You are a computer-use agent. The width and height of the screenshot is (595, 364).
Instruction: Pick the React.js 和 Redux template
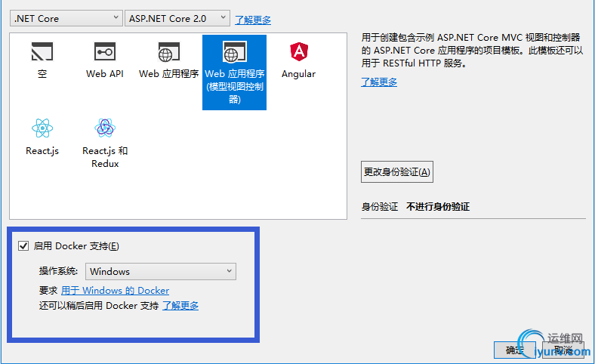105,142
